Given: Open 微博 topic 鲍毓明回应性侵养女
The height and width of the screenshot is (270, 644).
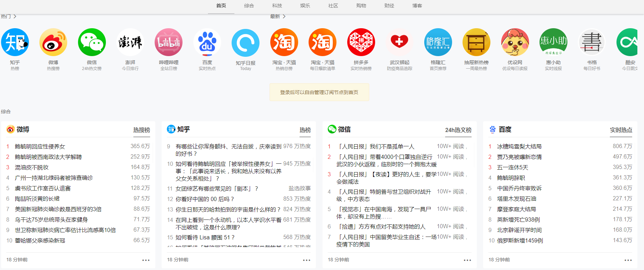Looking at the screenshot, I should (40, 147).
